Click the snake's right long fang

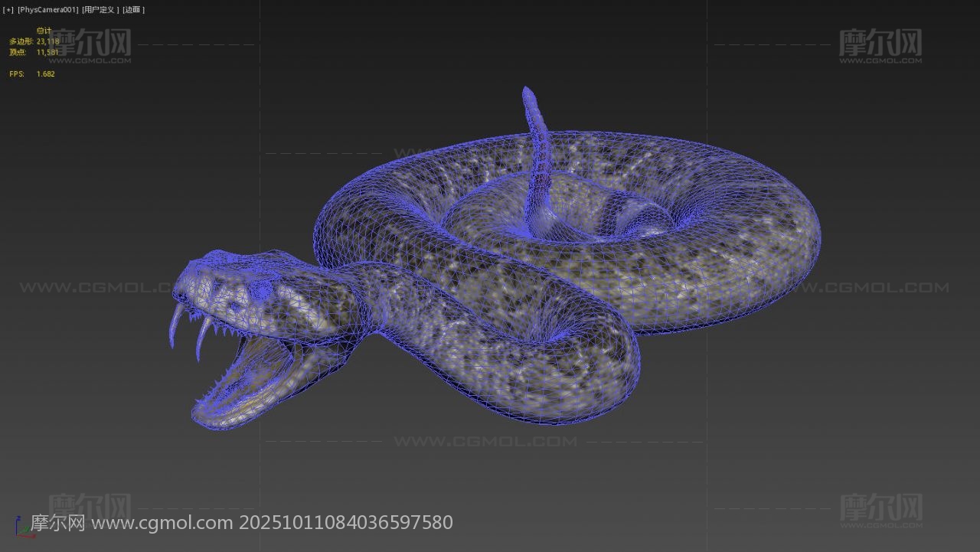tap(204, 335)
